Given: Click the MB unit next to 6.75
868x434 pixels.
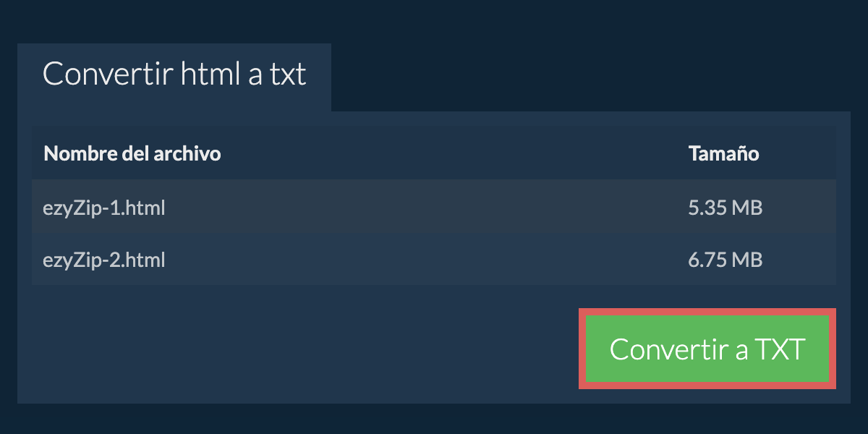Looking at the screenshot, I should pyautogui.click(x=747, y=260).
